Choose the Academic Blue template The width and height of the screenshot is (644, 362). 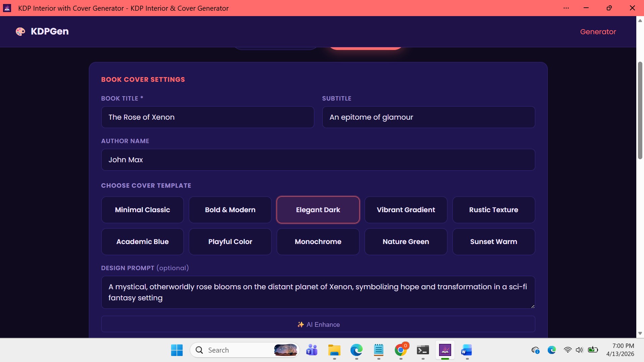coord(143,242)
